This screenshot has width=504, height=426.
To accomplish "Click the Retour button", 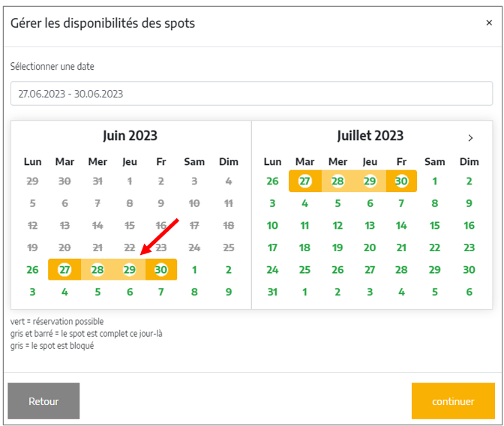I will coord(43,401).
